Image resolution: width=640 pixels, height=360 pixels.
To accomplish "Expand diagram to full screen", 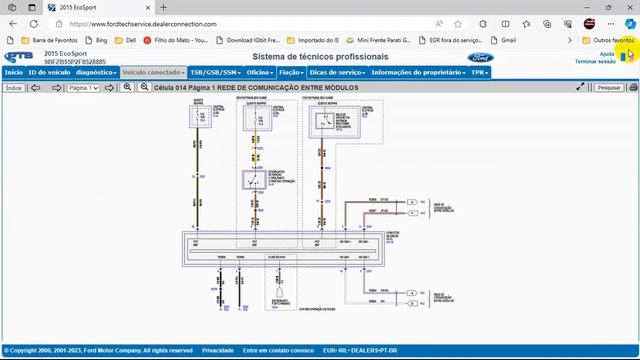I will coord(580,87).
